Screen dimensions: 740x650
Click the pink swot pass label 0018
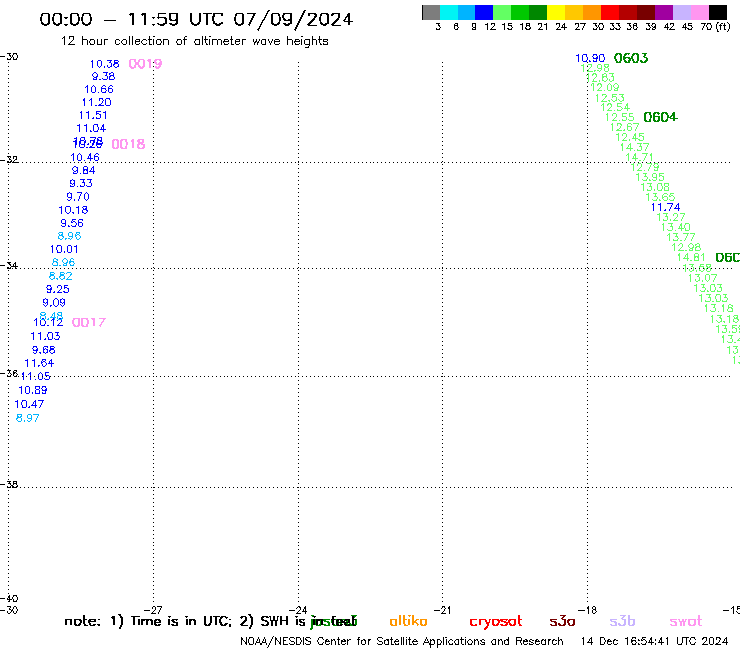pyautogui.click(x=128, y=144)
